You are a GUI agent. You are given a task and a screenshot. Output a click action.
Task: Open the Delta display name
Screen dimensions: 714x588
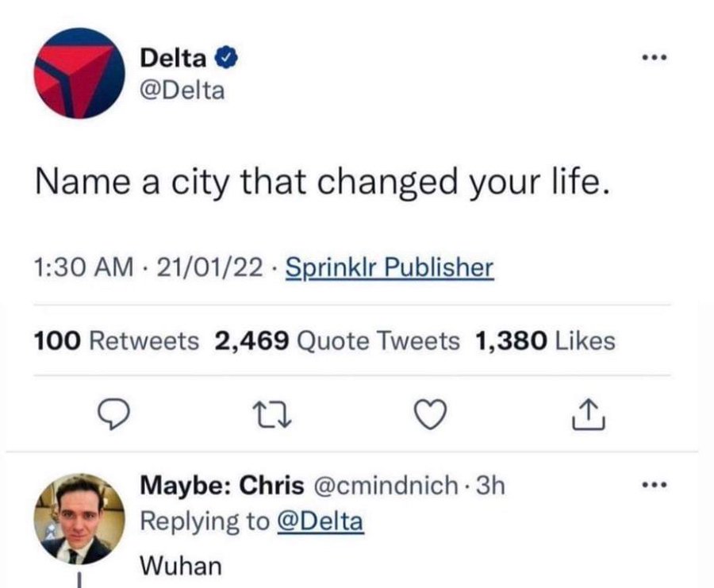(x=174, y=58)
